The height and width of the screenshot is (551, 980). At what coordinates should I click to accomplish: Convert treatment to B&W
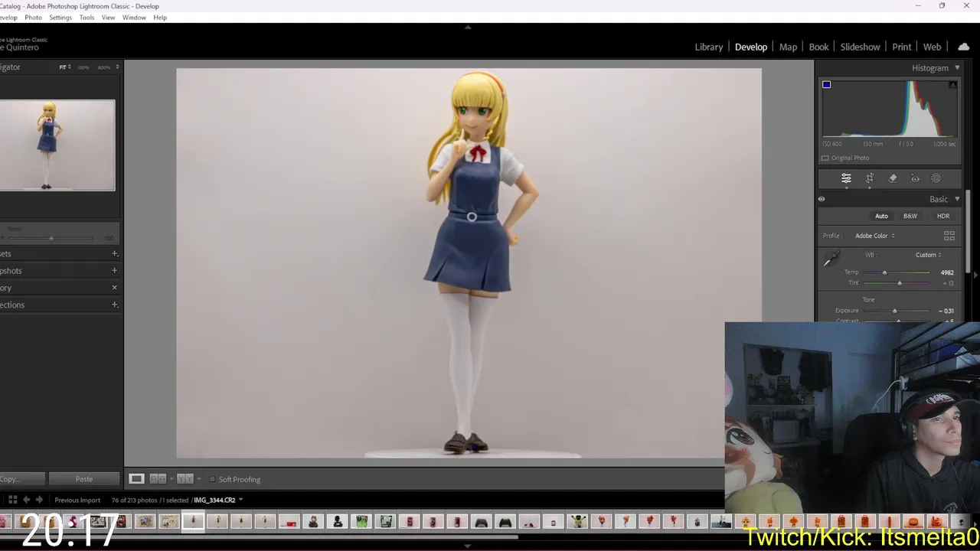pyautogui.click(x=910, y=216)
